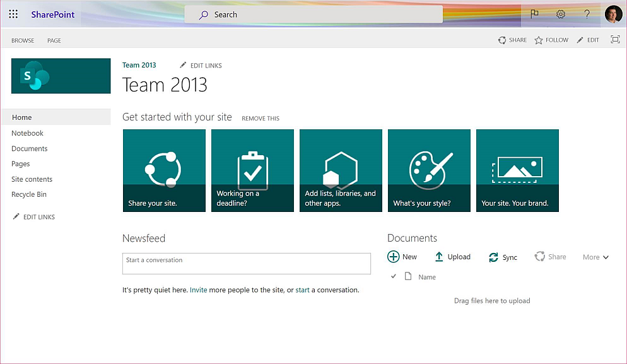Open the Settings gear icon
The image size is (627, 364).
tap(561, 15)
